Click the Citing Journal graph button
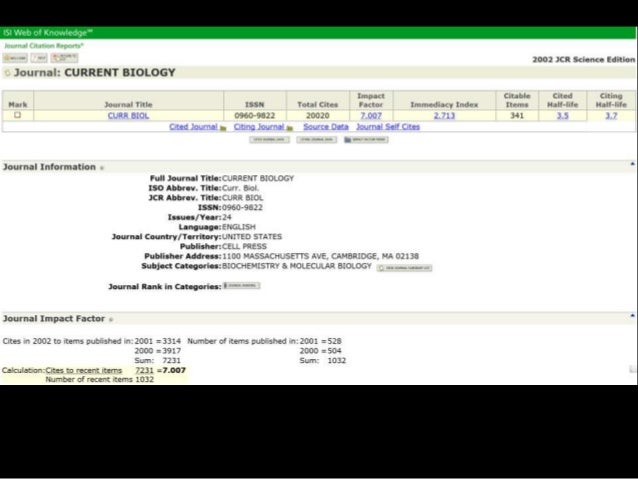This screenshot has width=638, height=479. 317,140
